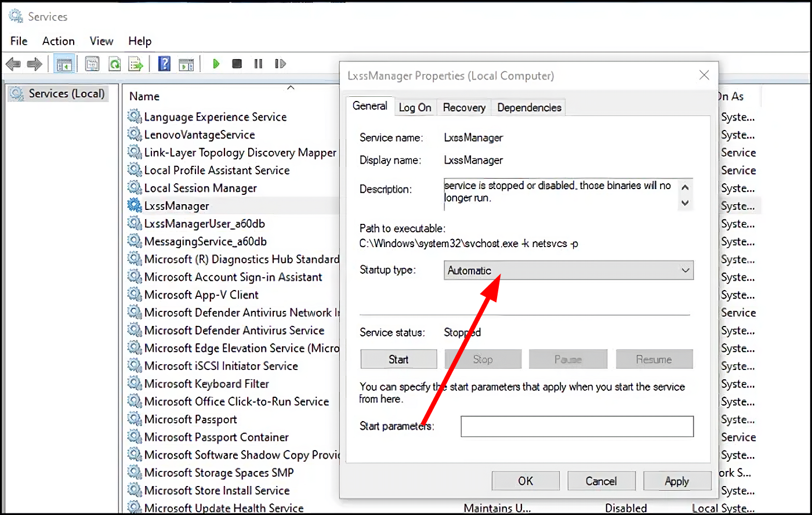Image resolution: width=812 pixels, height=515 pixels.
Task: Click the Refresh toolbar icon
Action: click(114, 64)
